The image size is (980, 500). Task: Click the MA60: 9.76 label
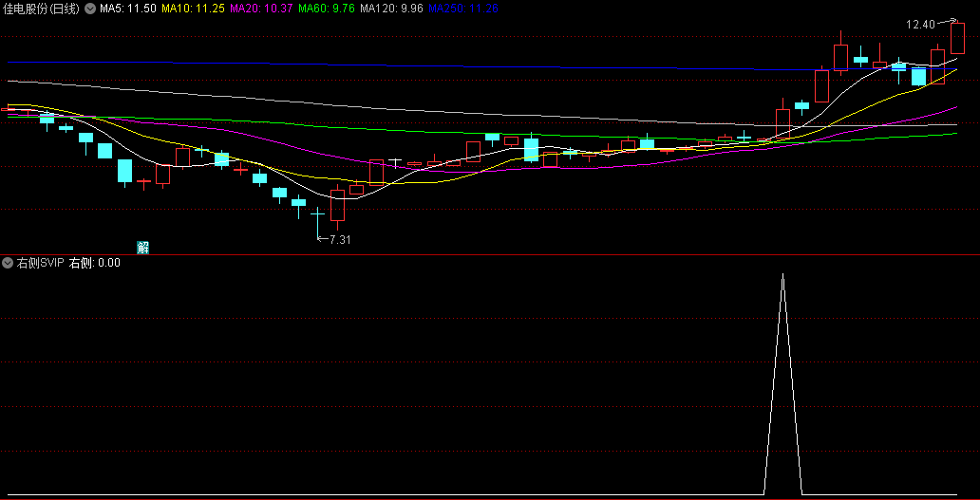point(327,9)
